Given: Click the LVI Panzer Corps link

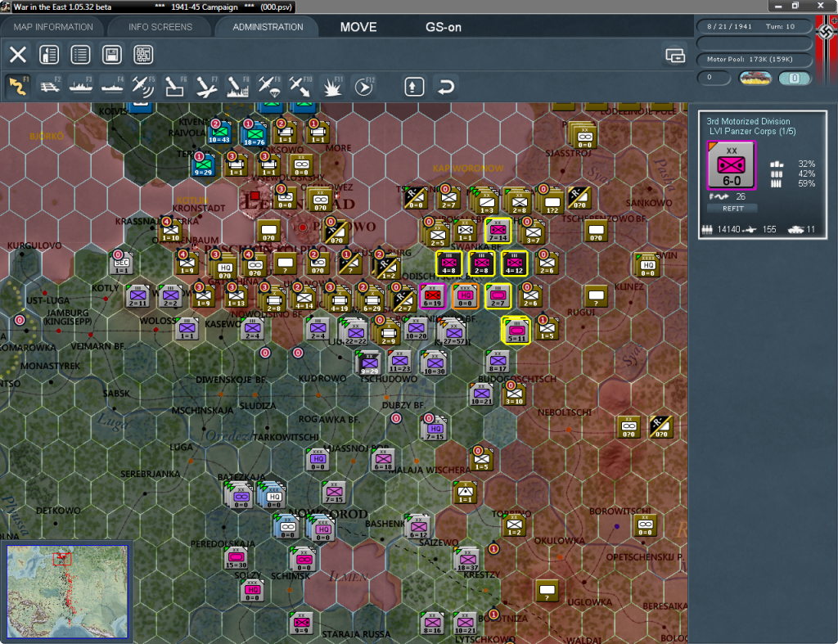Looking at the screenshot, I should [x=752, y=132].
